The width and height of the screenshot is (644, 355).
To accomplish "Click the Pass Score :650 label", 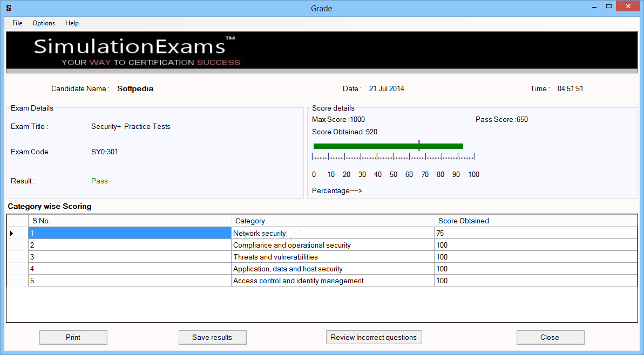I will click(501, 119).
